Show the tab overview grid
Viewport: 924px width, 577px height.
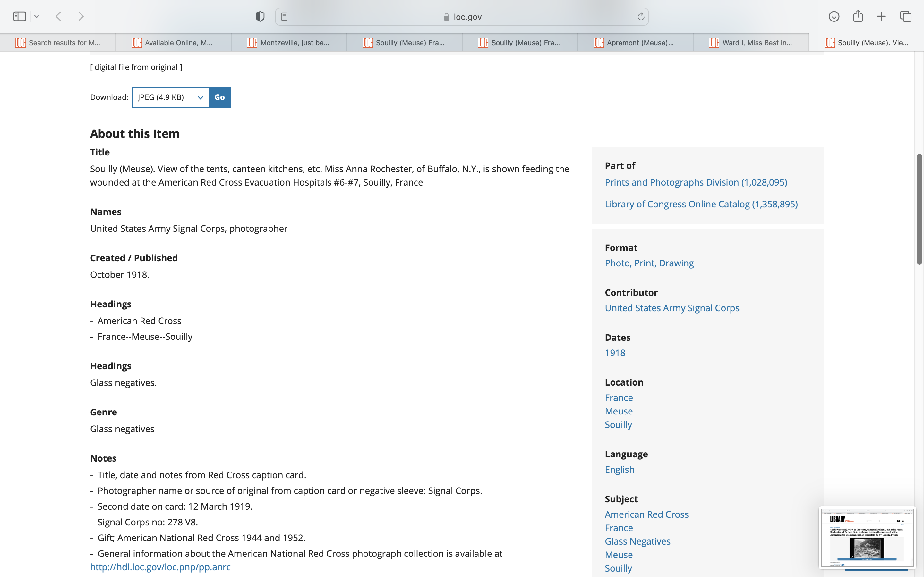906,16
